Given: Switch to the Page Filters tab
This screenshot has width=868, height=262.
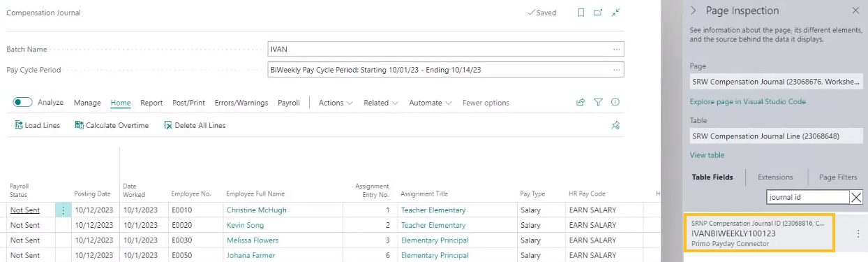Looking at the screenshot, I should tap(837, 177).
